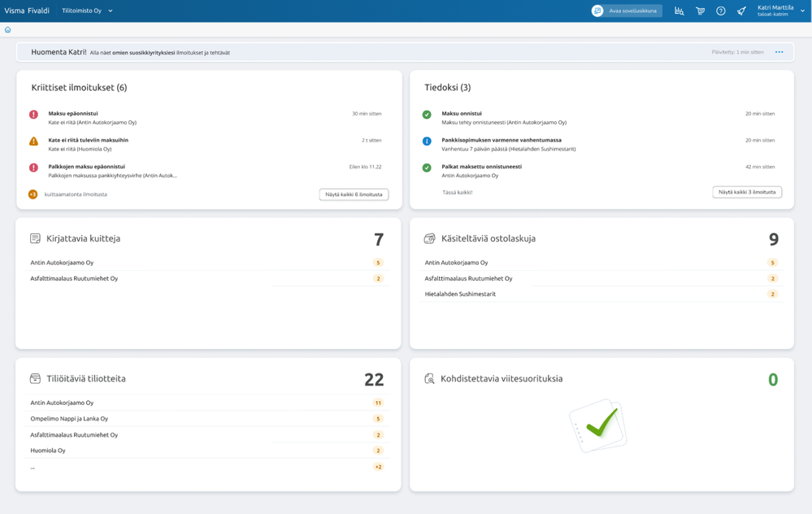Click the green 0 in Kohdistettavia viitesuorituksia
The height and width of the screenshot is (514, 812).
773,380
